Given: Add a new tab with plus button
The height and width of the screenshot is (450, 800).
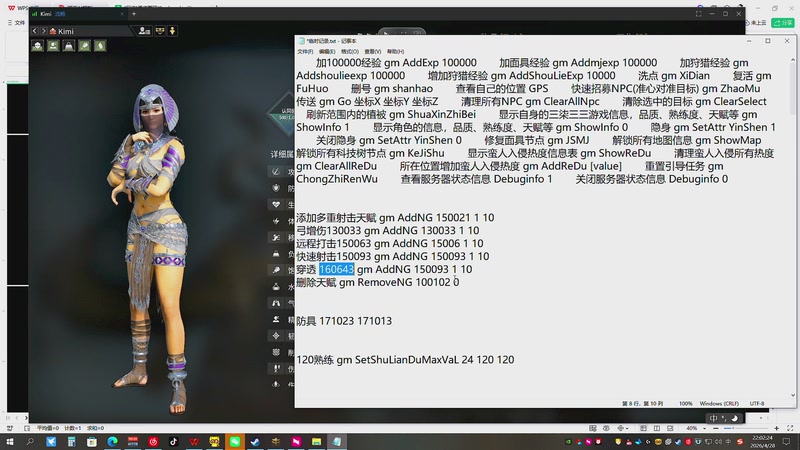Looking at the screenshot, I should pyautogui.click(x=134, y=14).
